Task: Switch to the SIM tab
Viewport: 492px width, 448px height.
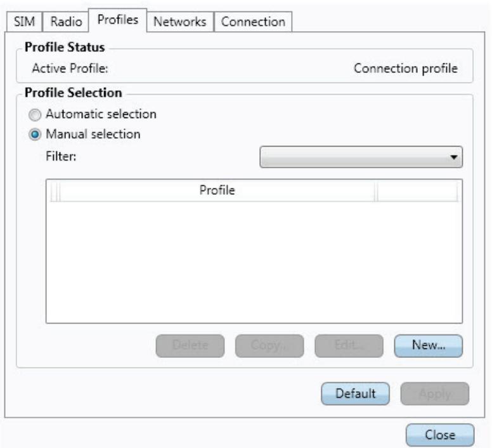Action: tap(24, 22)
